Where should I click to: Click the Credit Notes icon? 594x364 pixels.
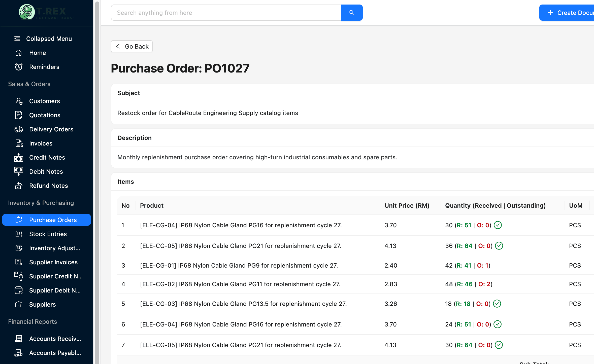19,157
